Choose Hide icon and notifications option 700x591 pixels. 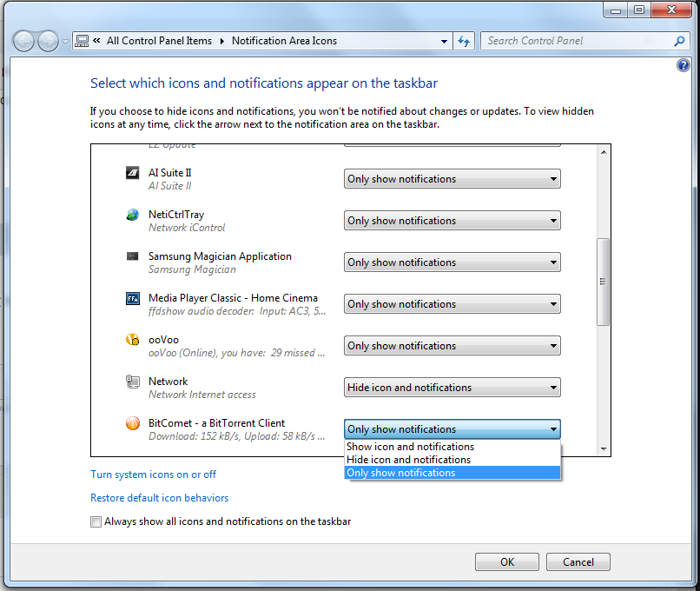[x=452, y=460]
